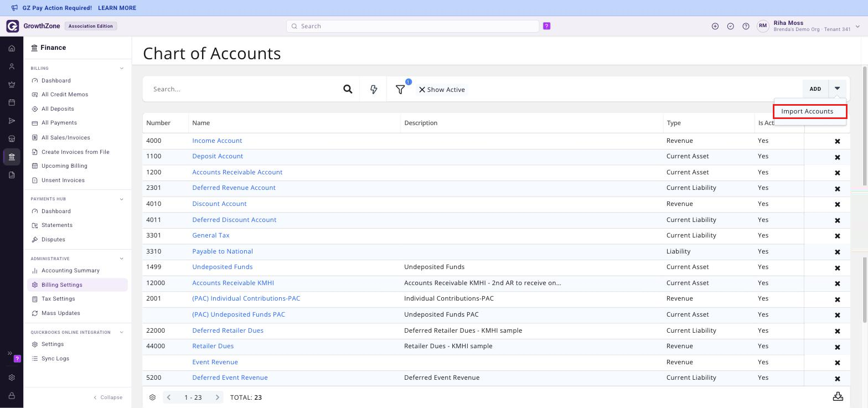Sort by the Type column header
868x408 pixels.
click(674, 123)
